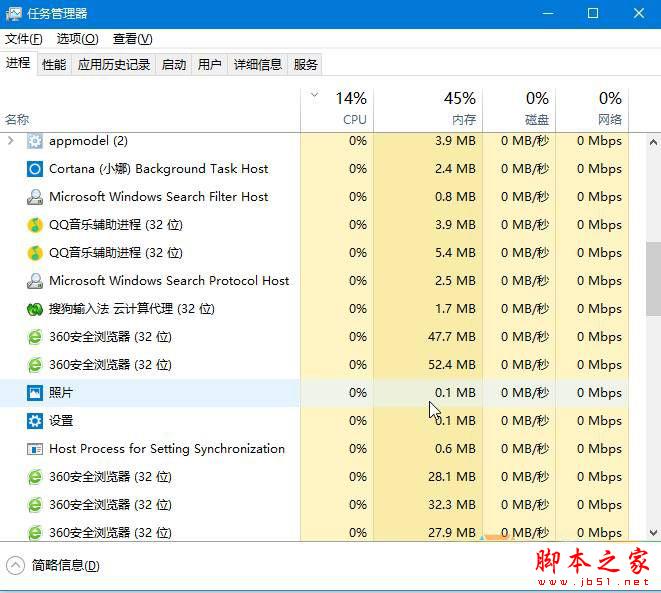Viewport: 661px width, 593px height.
Task: Sort by the 45% 内存 column header
Action: tap(428, 110)
